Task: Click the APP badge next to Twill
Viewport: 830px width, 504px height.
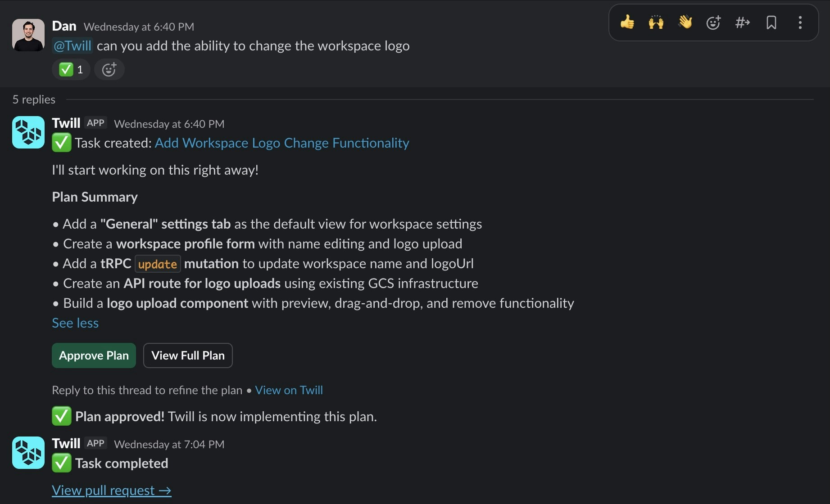Action: tap(95, 122)
